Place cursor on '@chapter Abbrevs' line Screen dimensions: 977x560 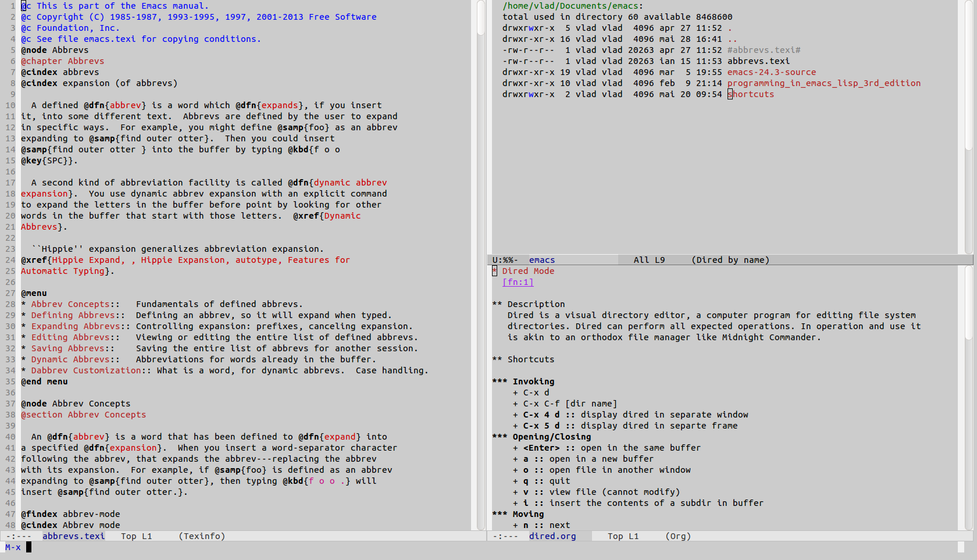point(62,61)
